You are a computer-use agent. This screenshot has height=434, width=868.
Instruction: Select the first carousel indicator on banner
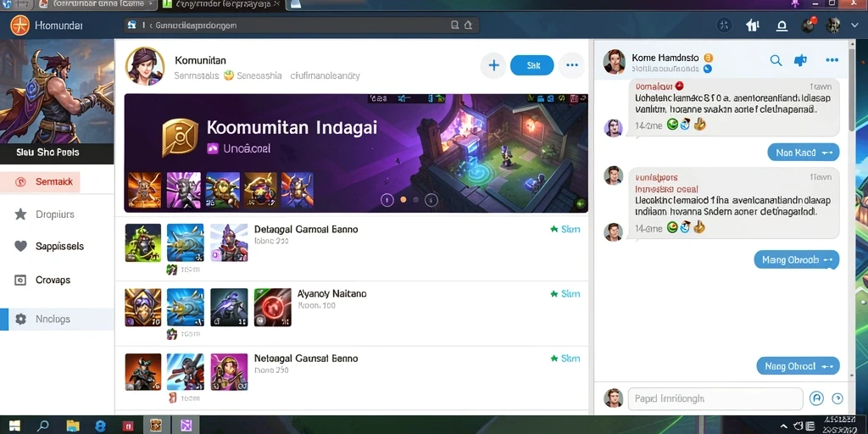click(x=387, y=200)
